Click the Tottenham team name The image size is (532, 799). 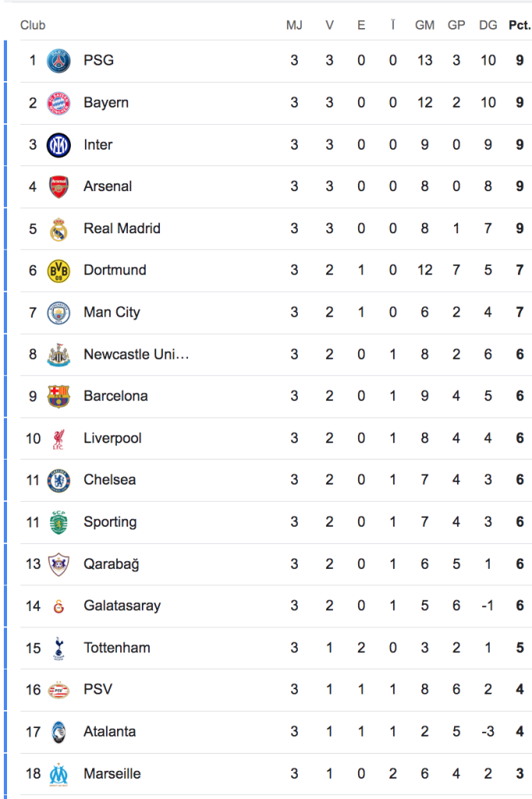[x=117, y=648]
